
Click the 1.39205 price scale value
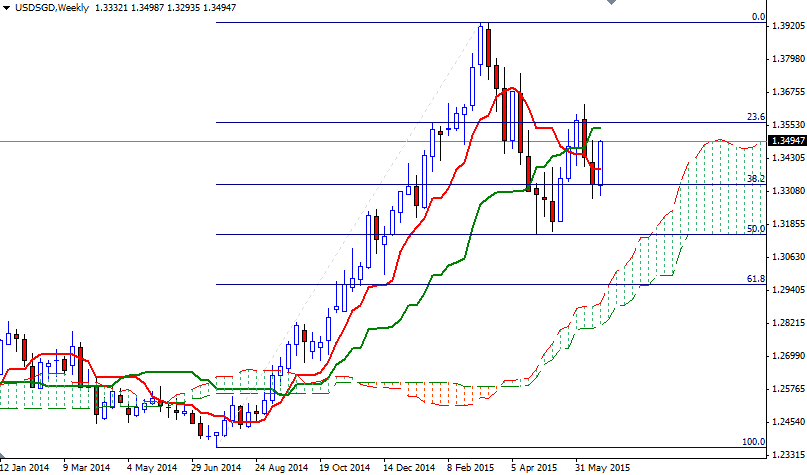(788, 26)
